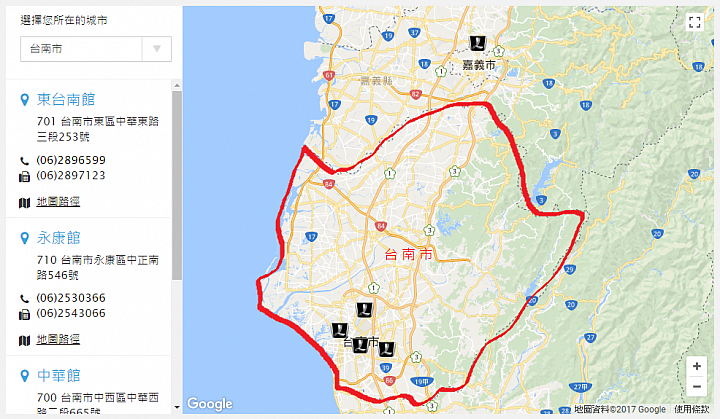The image size is (720, 419).
Task: Click the dropdown arrow of city selector
Action: 157,49
